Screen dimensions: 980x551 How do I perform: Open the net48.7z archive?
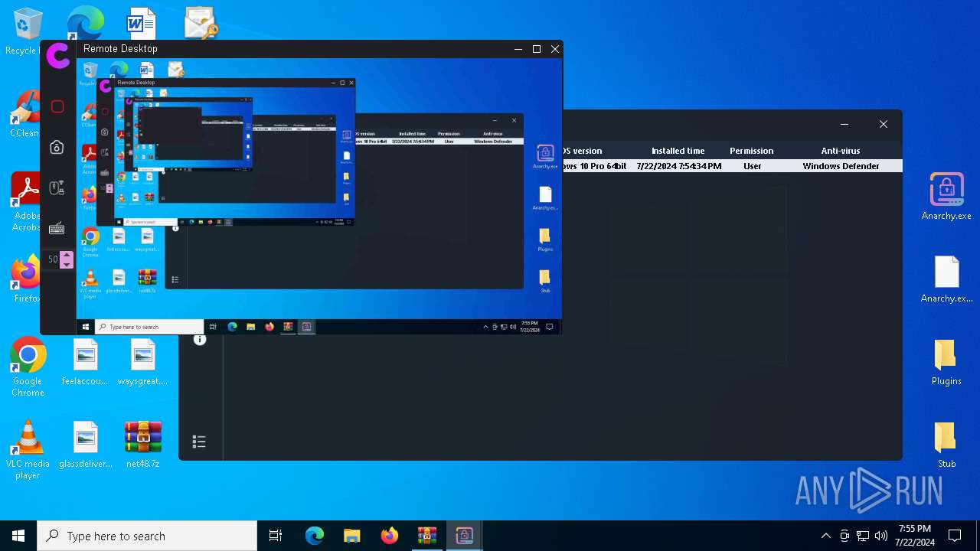click(x=142, y=445)
